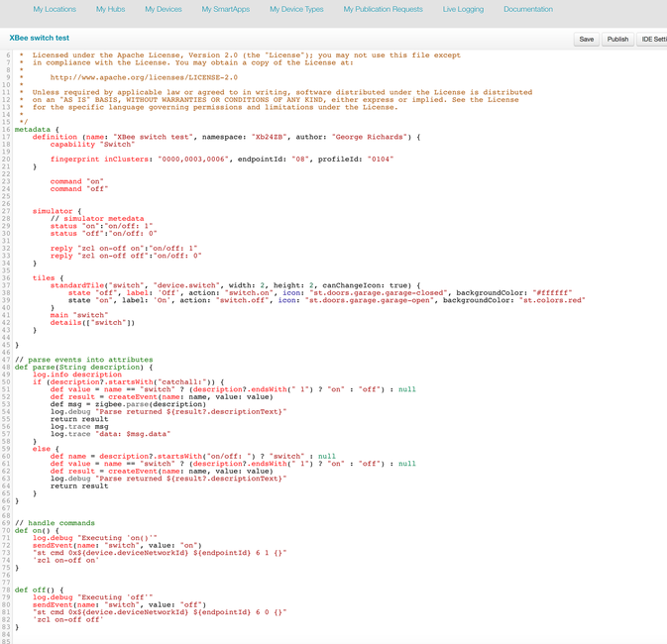Switch to the My SmartApps section
Screen dimensions: 667x644
(x=226, y=9)
